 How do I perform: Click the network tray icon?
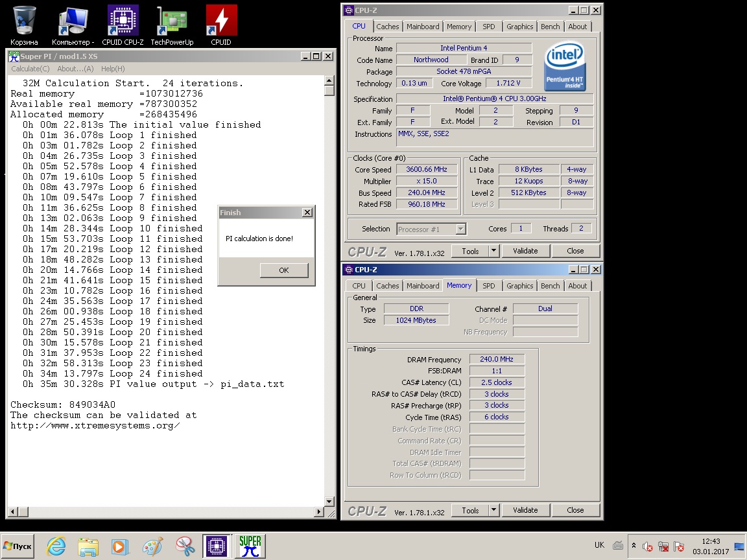click(x=663, y=546)
